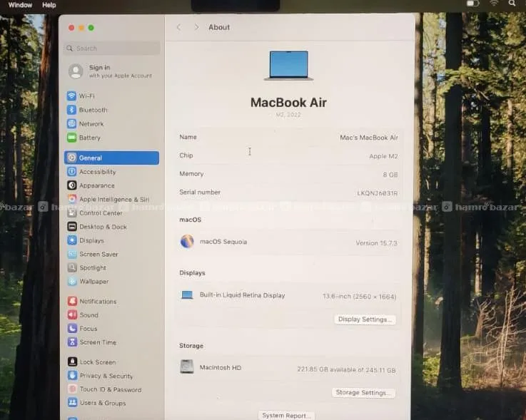This screenshot has height=420, width=526.
Task: Open the Focus moon icon
Action: pos(72,328)
